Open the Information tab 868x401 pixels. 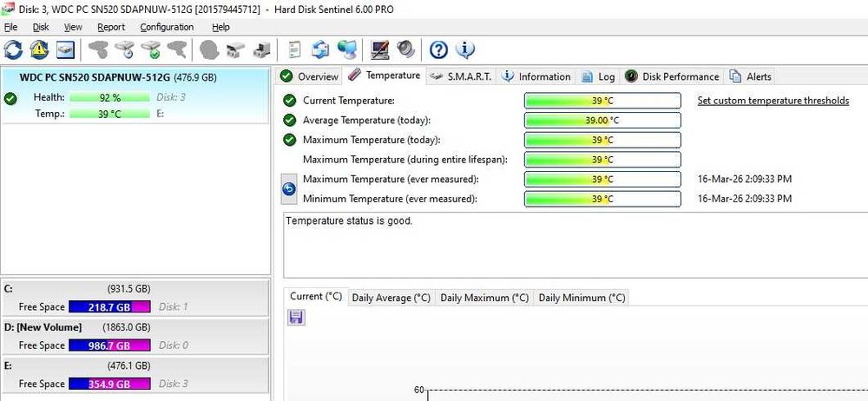[x=536, y=76]
